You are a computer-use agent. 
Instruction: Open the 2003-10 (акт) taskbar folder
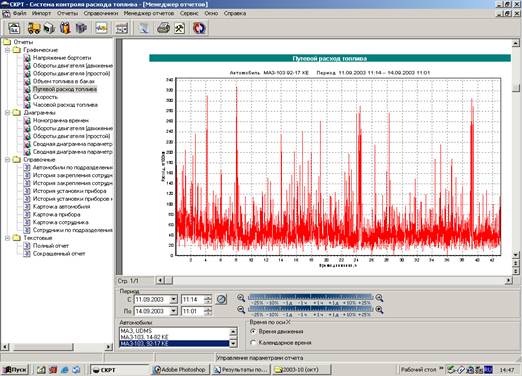click(301, 370)
